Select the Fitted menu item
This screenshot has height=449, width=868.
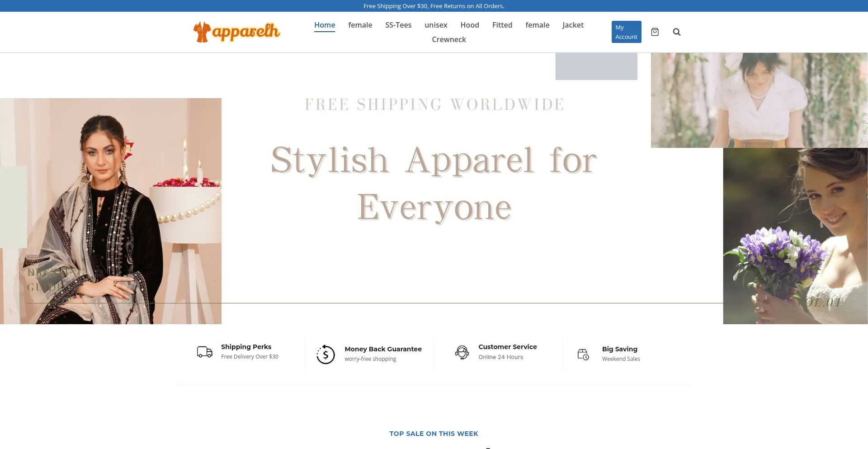click(x=502, y=25)
